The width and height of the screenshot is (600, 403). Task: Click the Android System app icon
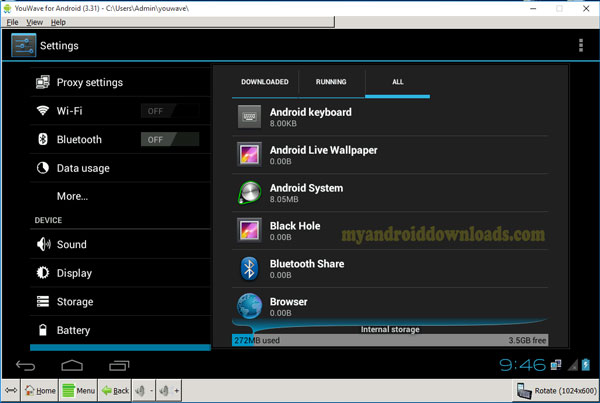(x=249, y=192)
